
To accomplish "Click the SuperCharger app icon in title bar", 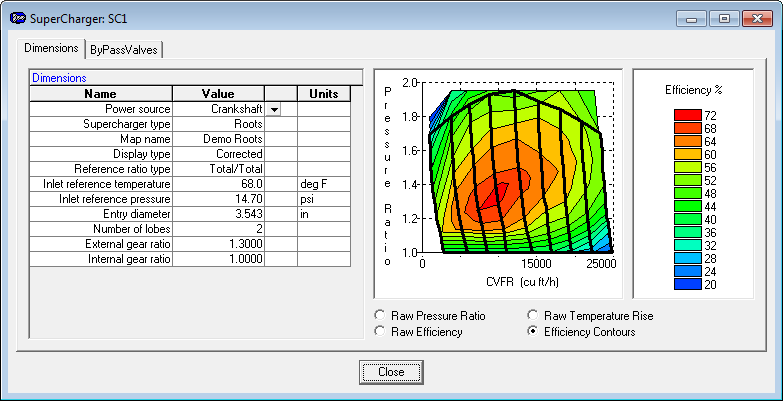I will pyautogui.click(x=18, y=19).
